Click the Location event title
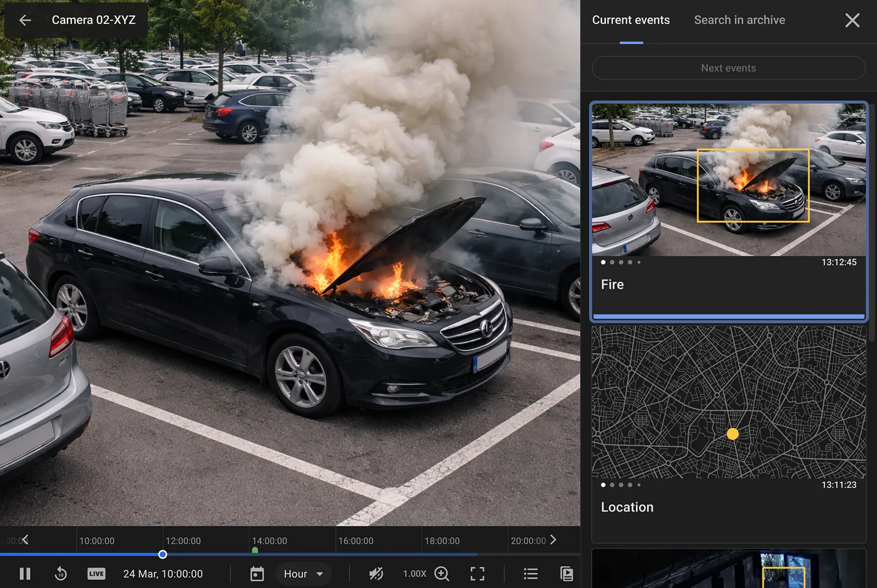The height and width of the screenshot is (588, 877). pos(627,507)
